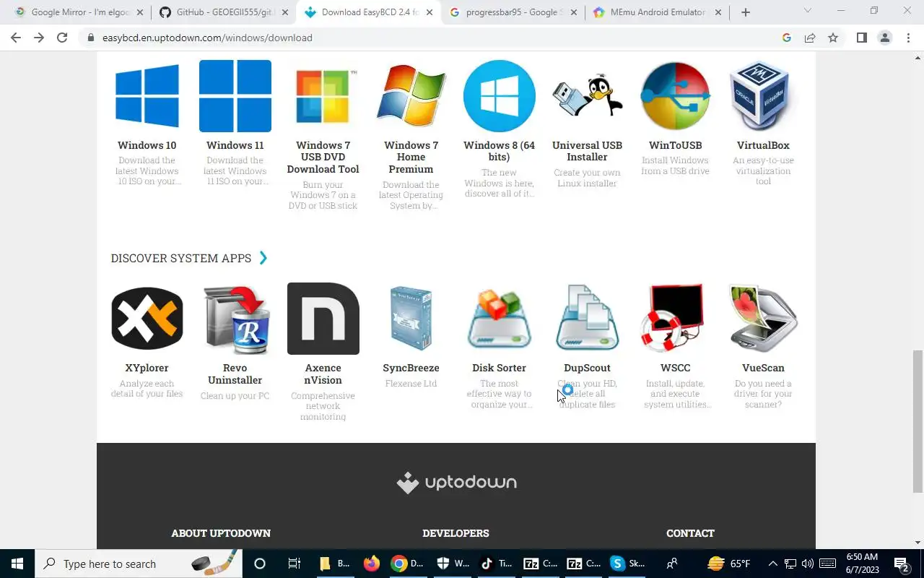Switch to the progressbar95 Google Search tab
924x578 pixels.
point(512,12)
